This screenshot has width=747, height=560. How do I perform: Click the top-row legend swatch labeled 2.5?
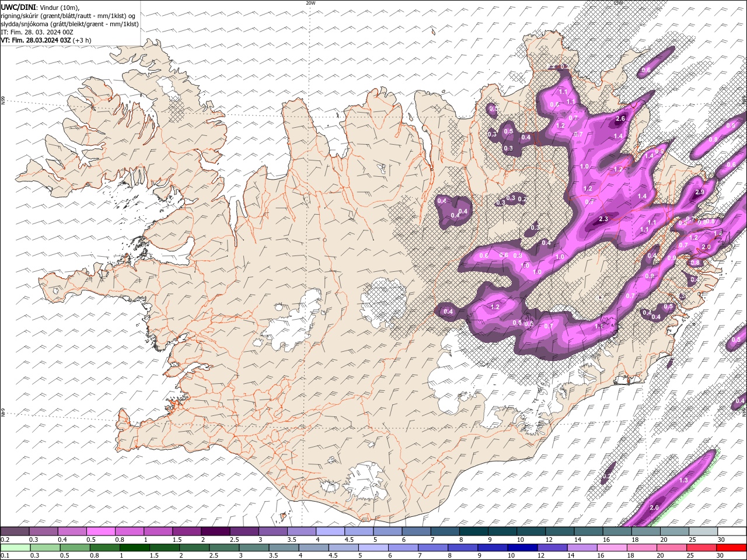[x=244, y=531]
